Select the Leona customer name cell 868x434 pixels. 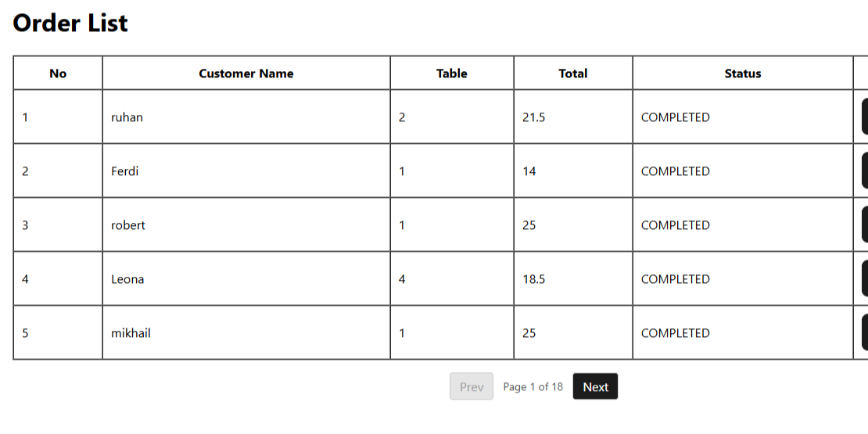click(127, 279)
